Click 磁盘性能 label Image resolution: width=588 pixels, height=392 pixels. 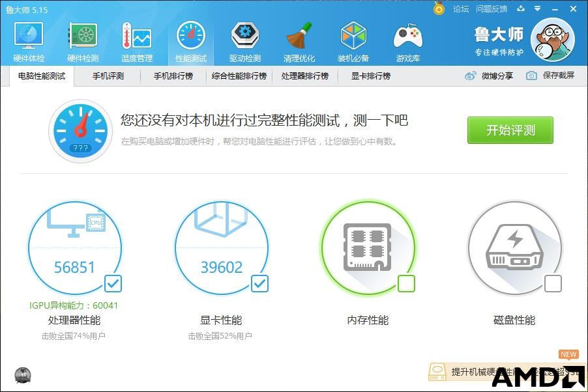[514, 320]
